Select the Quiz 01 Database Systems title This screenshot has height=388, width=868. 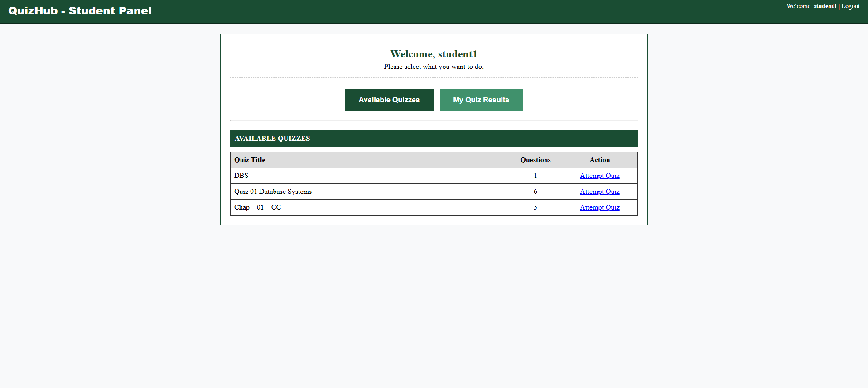(273, 192)
